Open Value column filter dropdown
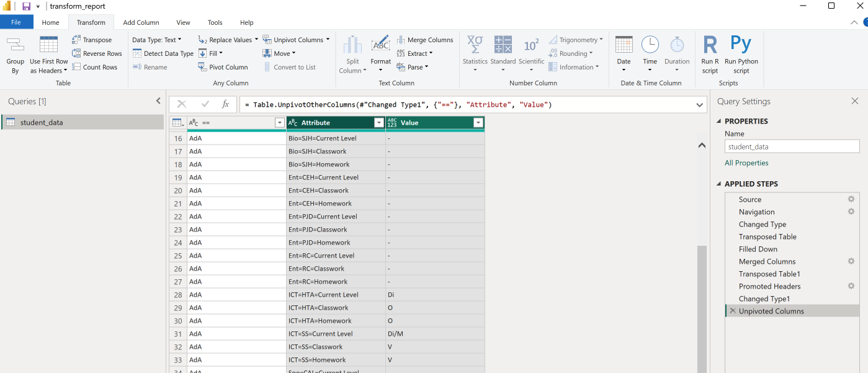868x373 pixels. [478, 123]
